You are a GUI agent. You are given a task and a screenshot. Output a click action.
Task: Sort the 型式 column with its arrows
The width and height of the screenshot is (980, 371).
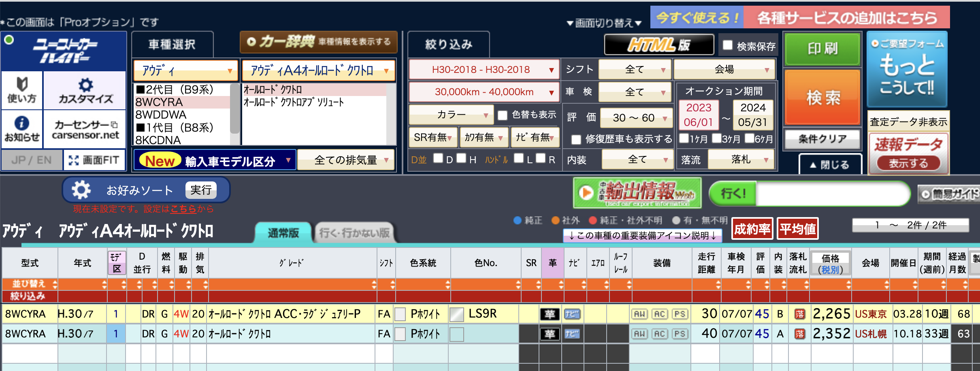click(x=55, y=284)
